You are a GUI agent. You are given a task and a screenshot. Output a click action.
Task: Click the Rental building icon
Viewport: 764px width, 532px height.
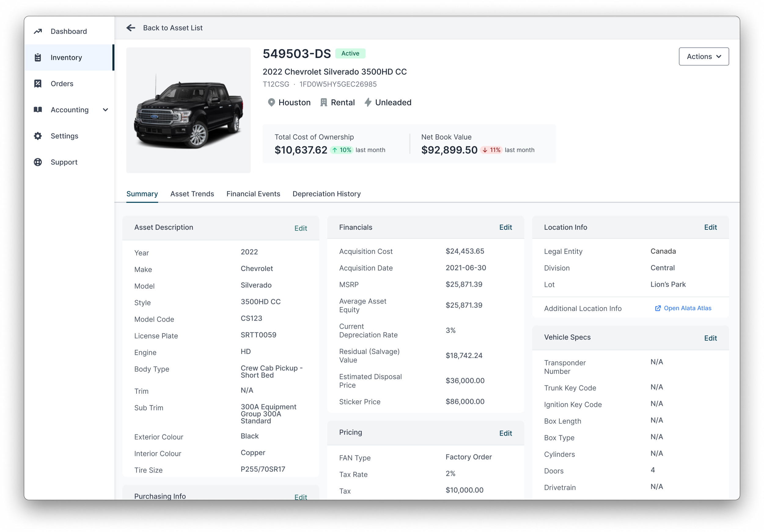(x=323, y=102)
